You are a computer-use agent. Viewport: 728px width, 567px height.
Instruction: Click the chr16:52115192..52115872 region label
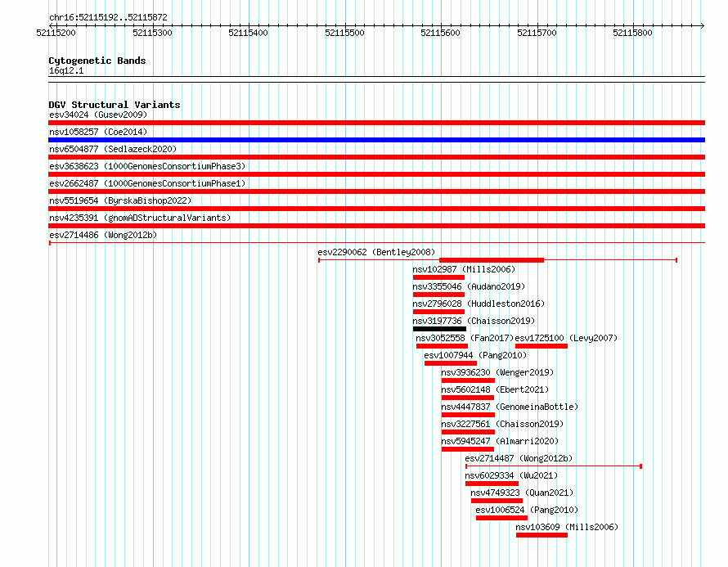click(x=108, y=17)
